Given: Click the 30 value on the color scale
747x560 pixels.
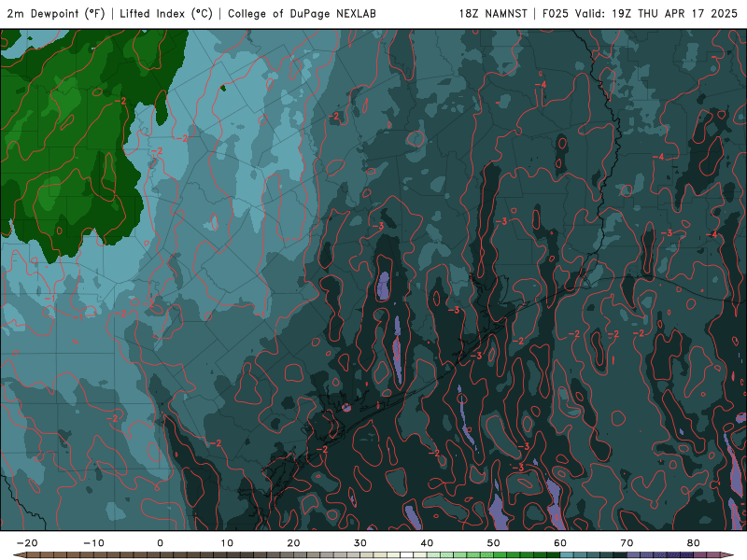Looking at the screenshot, I should point(360,543).
